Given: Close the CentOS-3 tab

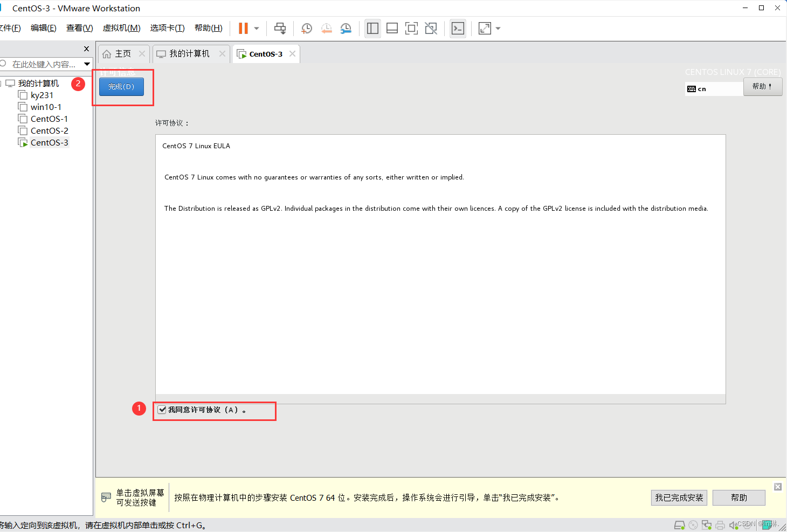Looking at the screenshot, I should pos(292,54).
